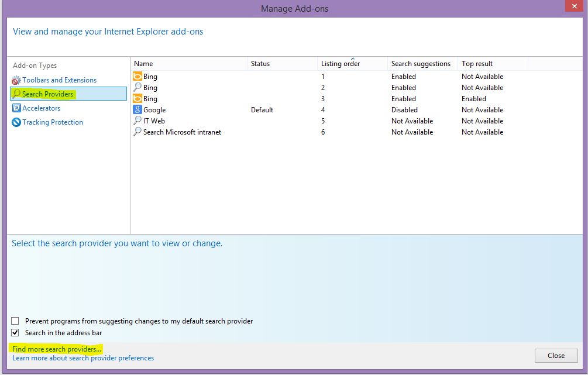
Task: Sort by the Status column header
Action: pos(282,64)
